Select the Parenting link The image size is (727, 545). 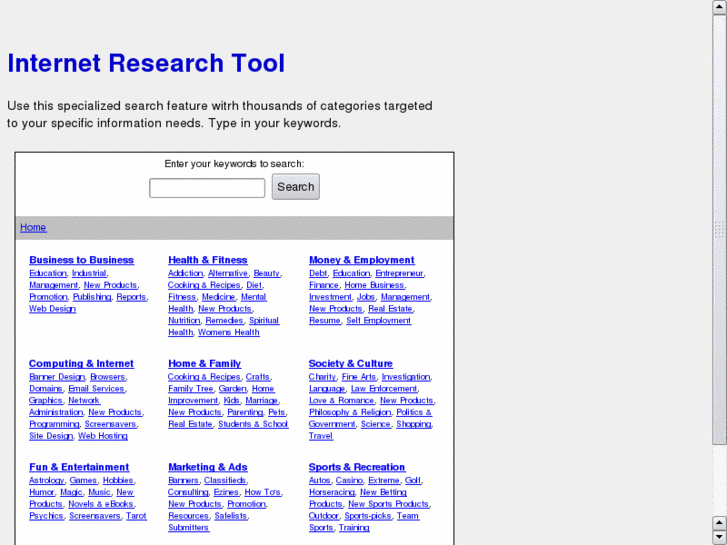(245, 412)
